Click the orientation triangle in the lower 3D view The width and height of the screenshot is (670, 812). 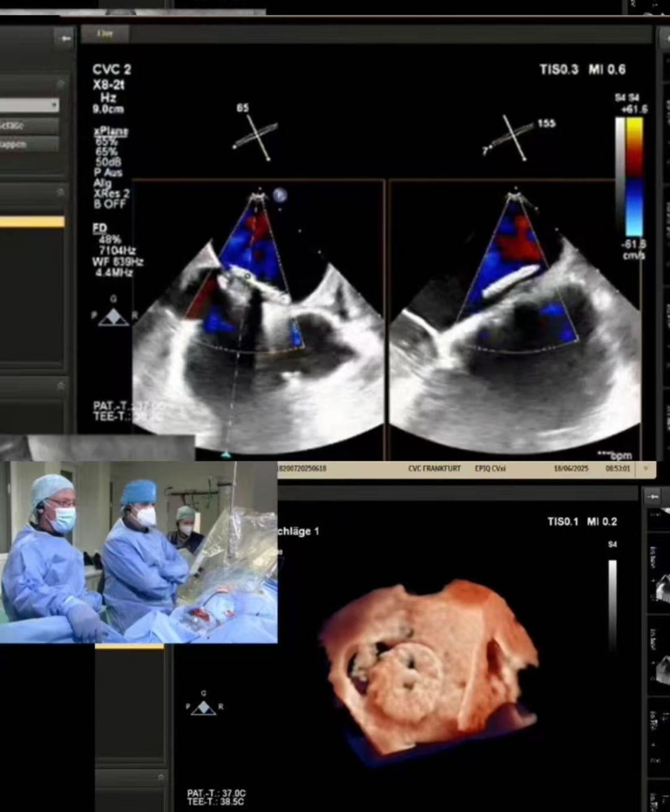203,708
